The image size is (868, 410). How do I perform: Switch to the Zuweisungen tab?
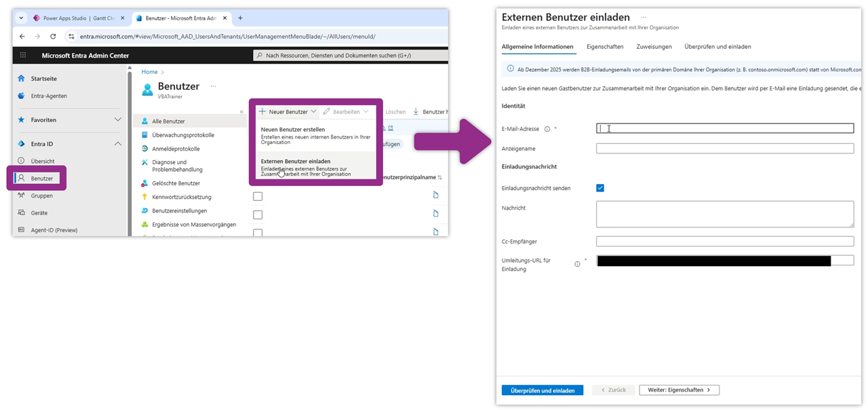tap(654, 46)
